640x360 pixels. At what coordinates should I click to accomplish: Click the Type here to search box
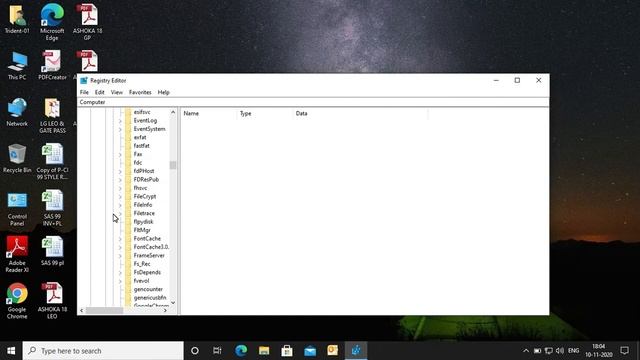pyautogui.click(x=103, y=351)
